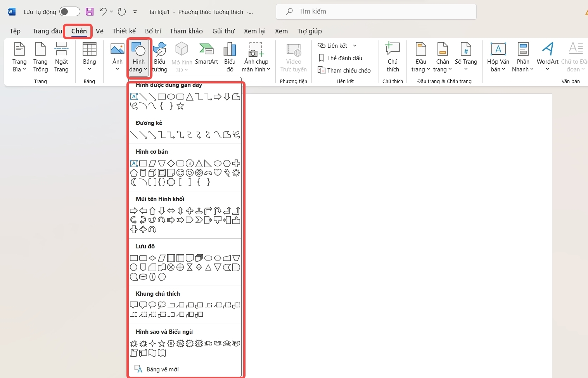Pick the diamond shape in Hình cơ bản
Viewport: 588px width, 378px height.
tap(171, 163)
